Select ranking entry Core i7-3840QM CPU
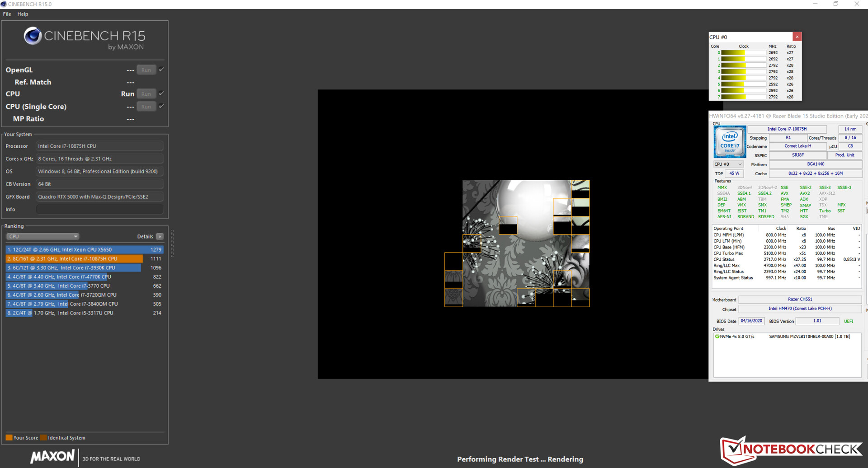Viewport: 868px width, 468px height. (85, 304)
